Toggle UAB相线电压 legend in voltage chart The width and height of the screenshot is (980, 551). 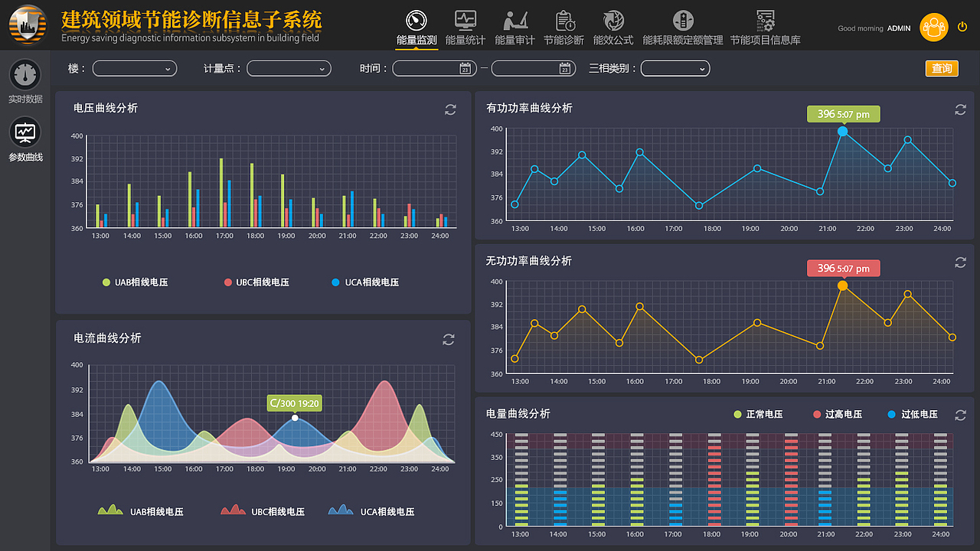click(136, 282)
